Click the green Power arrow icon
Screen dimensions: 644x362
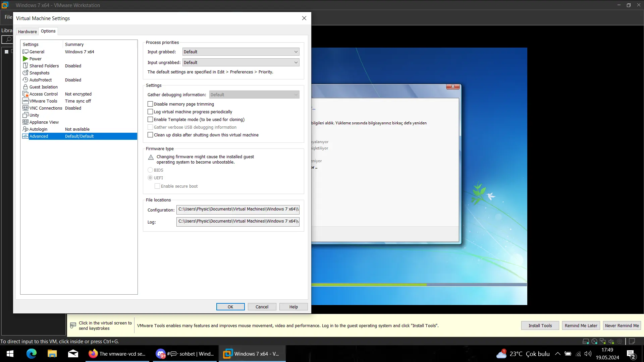click(25, 59)
